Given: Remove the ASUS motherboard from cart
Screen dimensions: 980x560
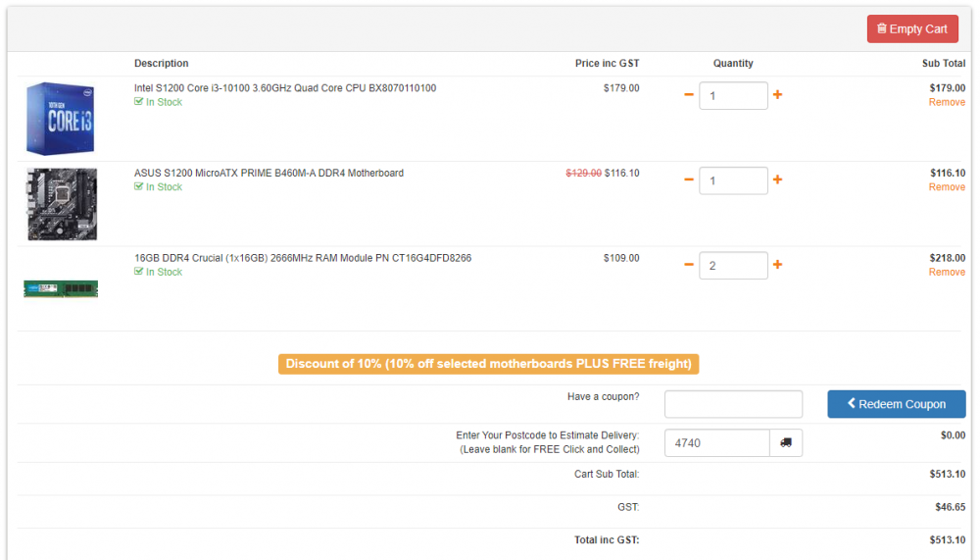Looking at the screenshot, I should [x=947, y=187].
